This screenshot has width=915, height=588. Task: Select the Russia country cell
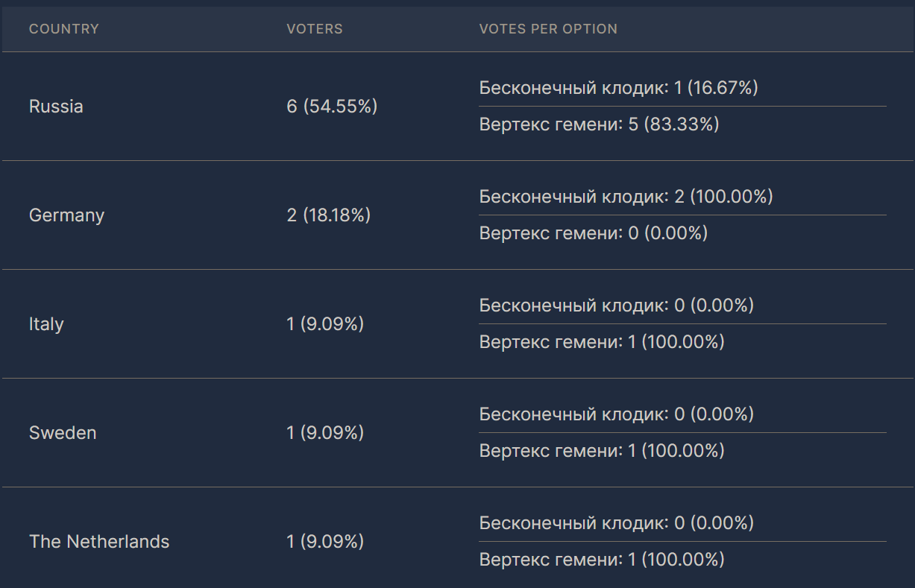[x=56, y=107]
